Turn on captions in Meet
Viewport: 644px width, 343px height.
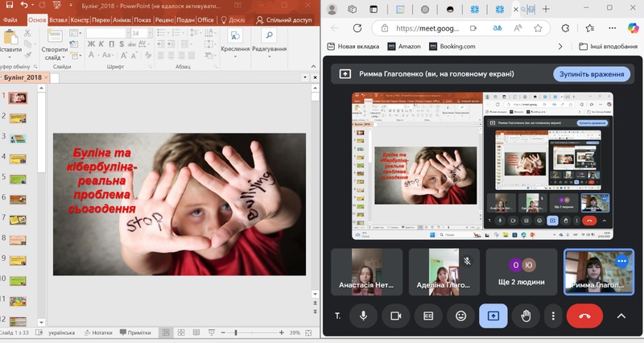tap(428, 316)
